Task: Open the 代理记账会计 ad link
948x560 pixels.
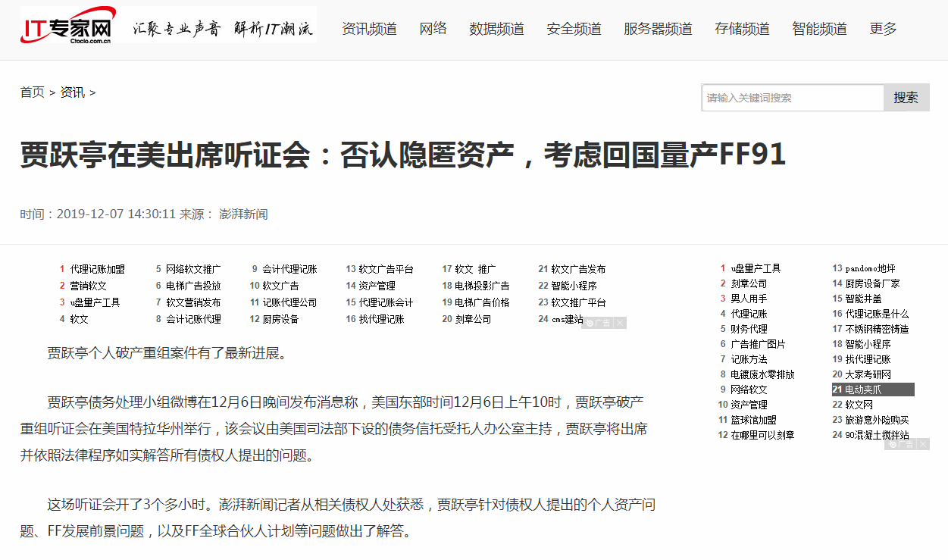Action: 386,302
